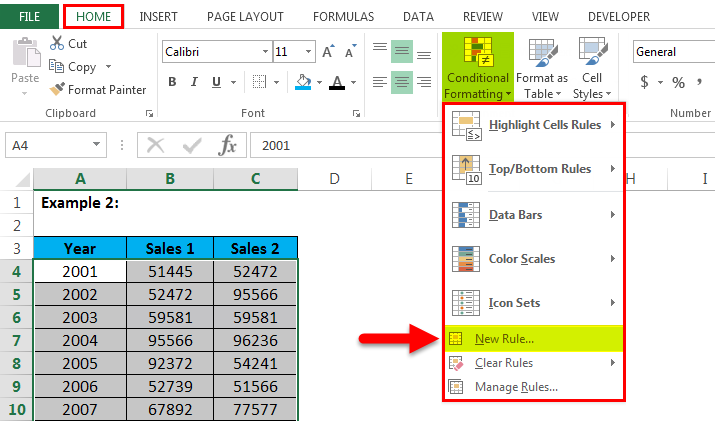Screen dimensions: 715x421
Task: Open Icon Sets submenu
Action: click(x=534, y=303)
